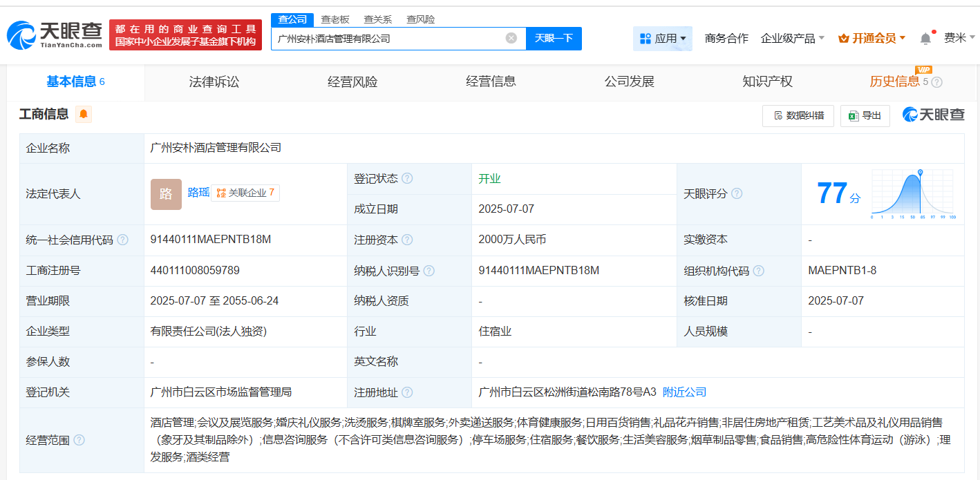Click the notification bell in header
This screenshot has height=480, width=980.
925,39
